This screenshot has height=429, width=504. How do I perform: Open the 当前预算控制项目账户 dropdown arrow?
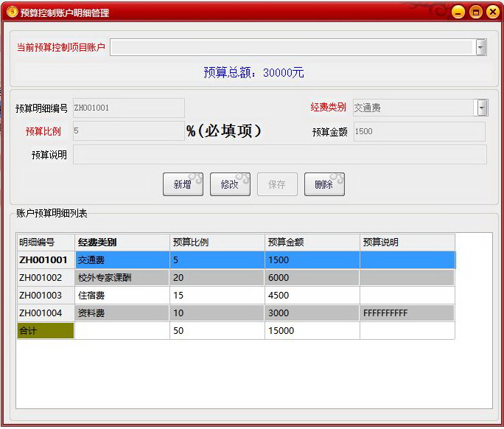481,47
